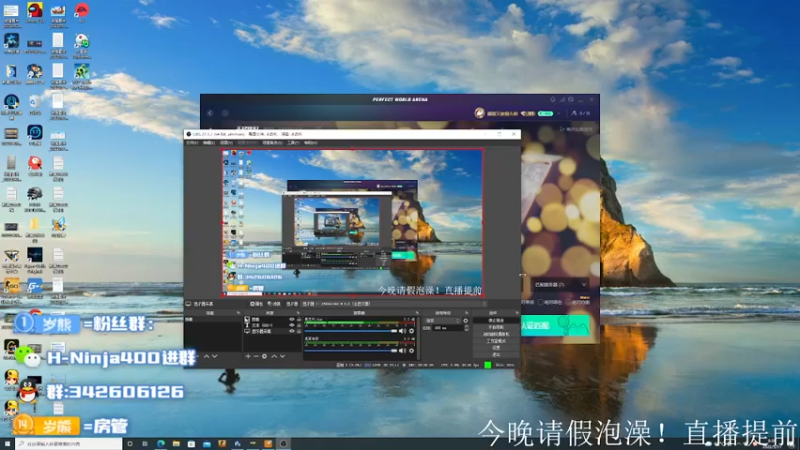800x450 pixels.
Task: Open OBS File menu
Action: click(x=190, y=142)
